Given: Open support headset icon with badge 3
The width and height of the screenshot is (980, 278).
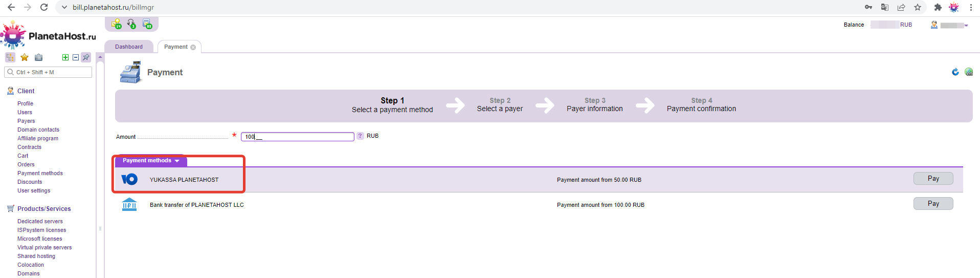Looking at the screenshot, I should click(131, 24).
